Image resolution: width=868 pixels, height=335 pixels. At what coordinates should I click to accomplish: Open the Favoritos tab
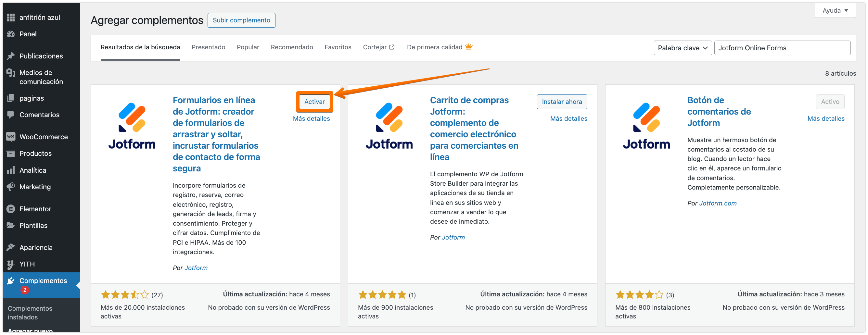point(338,47)
